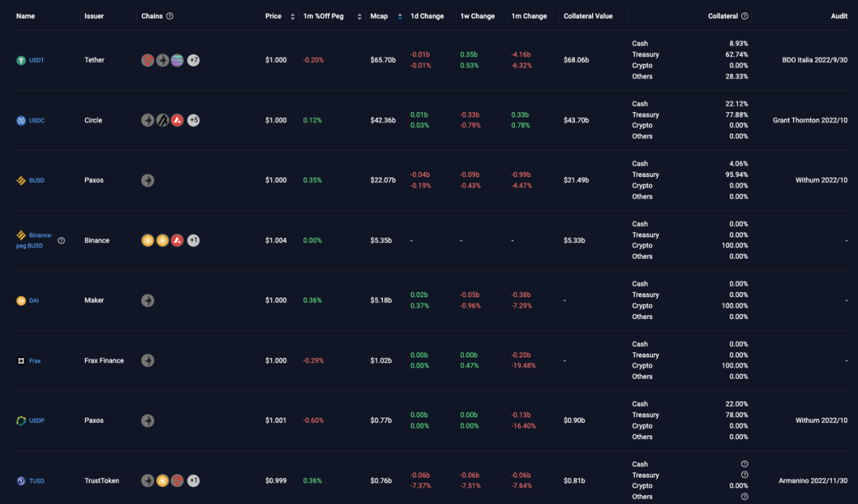The height and width of the screenshot is (504, 858).
Task: Click the Ethereum chain icon in DAI row
Action: 148,301
